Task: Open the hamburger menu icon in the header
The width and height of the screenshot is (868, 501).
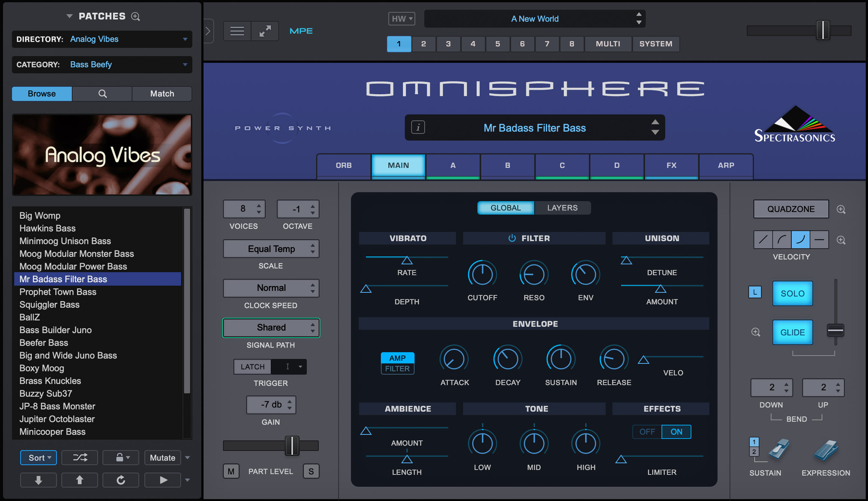Action: pos(236,31)
